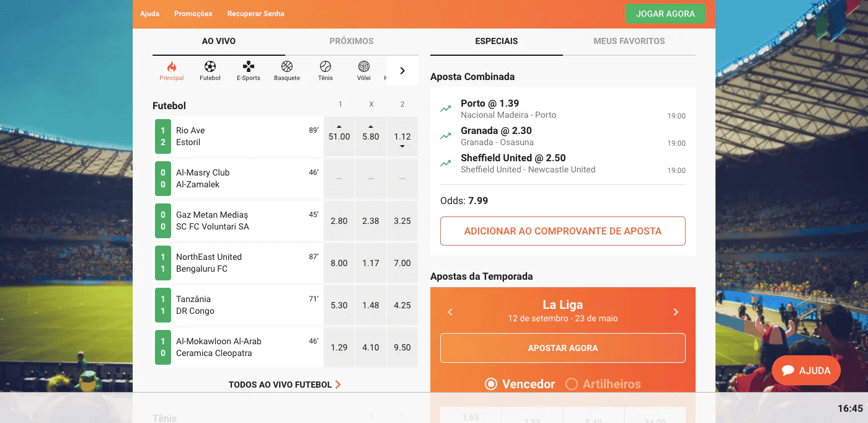Open the Promoções link
Screen dimensions: 868x423
(x=193, y=14)
